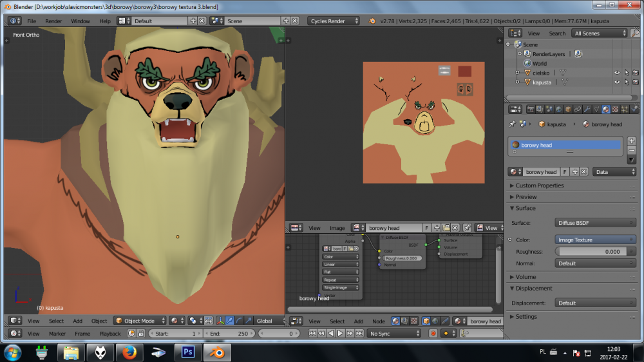
Task: Open the Object Mode dropdown
Action: pos(140,321)
